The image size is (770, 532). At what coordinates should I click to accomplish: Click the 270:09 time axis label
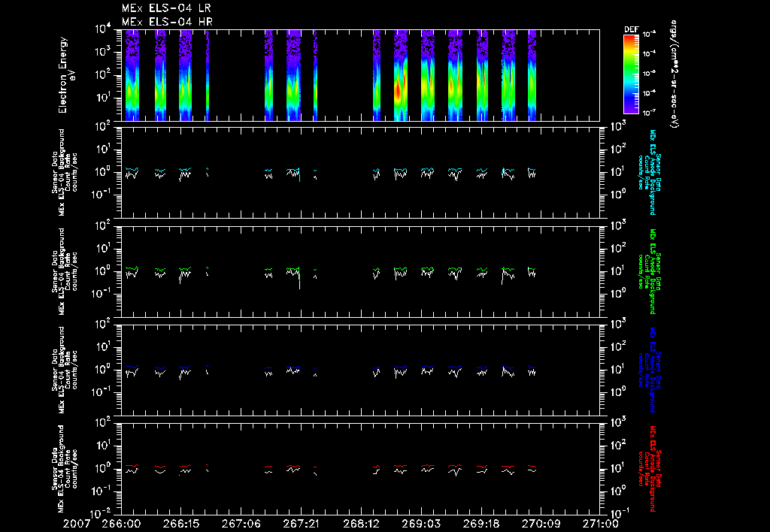541,524
